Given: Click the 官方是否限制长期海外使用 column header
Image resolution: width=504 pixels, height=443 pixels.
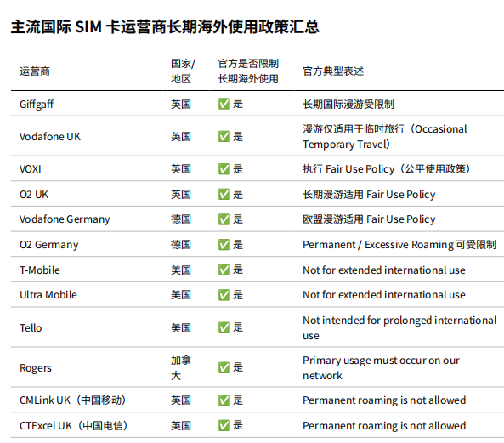Looking at the screenshot, I should pos(248,71).
